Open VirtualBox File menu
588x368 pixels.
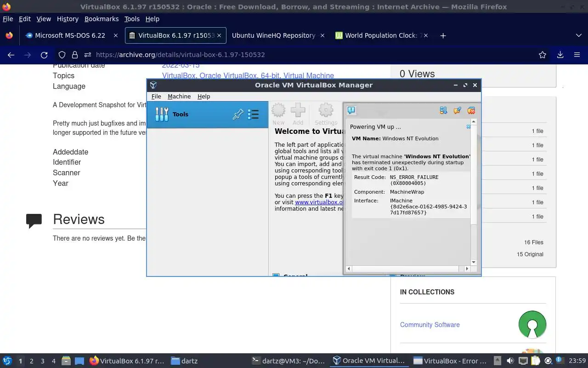point(156,96)
